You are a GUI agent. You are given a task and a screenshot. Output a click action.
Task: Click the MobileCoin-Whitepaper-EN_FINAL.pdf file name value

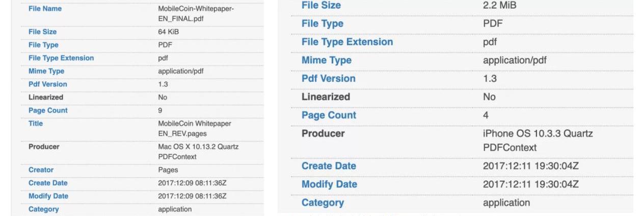pyautogui.click(x=196, y=14)
